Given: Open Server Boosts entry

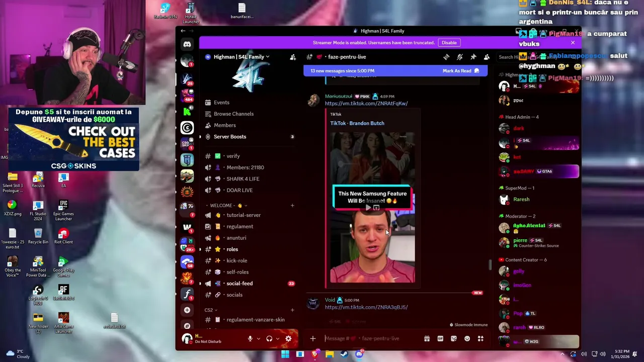Looking at the screenshot, I should [x=230, y=137].
